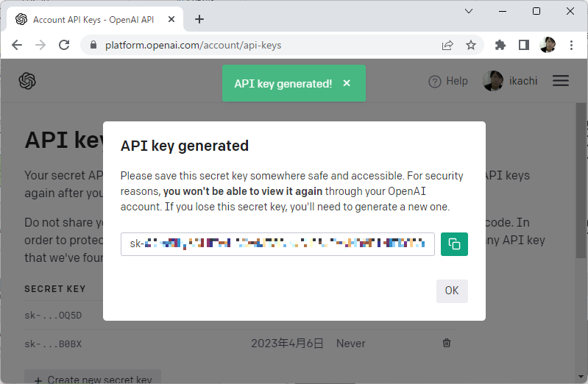Bookmark this page with star icon
The image size is (588, 384).
(471, 45)
